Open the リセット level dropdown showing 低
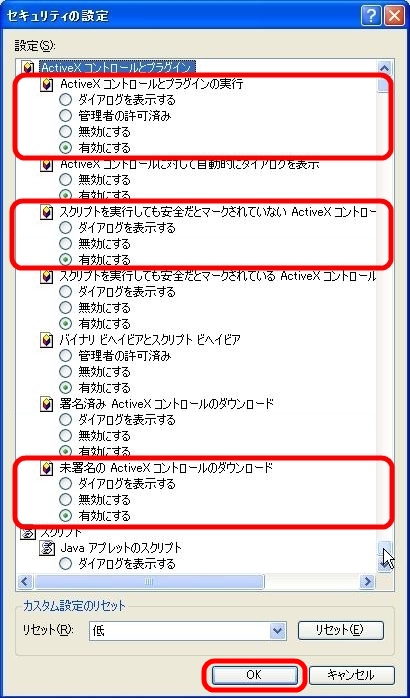The height and width of the screenshot is (698, 410). tap(278, 631)
